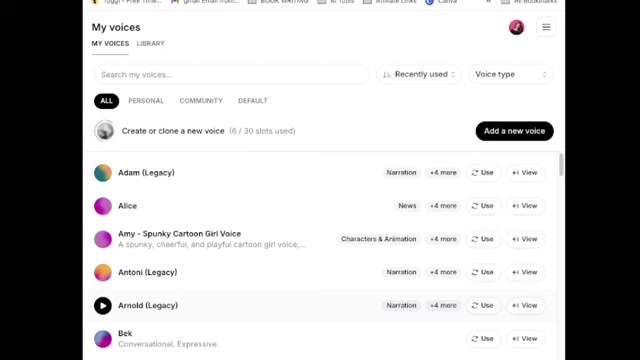The height and width of the screenshot is (360, 640).
Task: Select the PERSONAL filter pill
Action: (x=146, y=101)
